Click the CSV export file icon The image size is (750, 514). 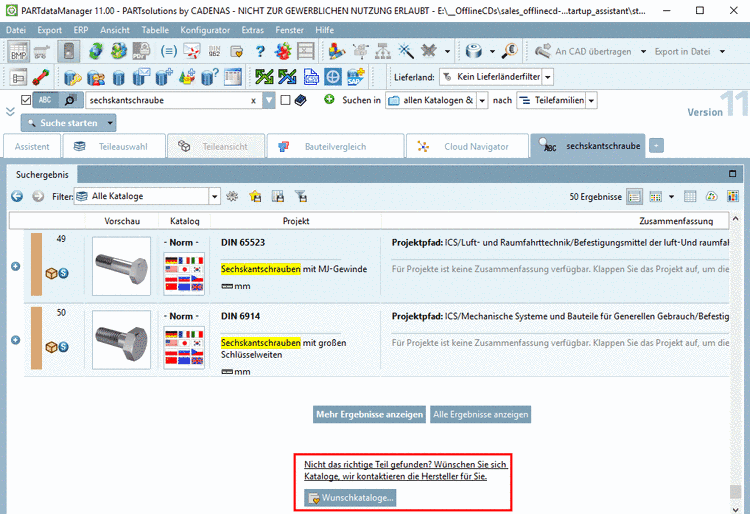click(x=311, y=77)
